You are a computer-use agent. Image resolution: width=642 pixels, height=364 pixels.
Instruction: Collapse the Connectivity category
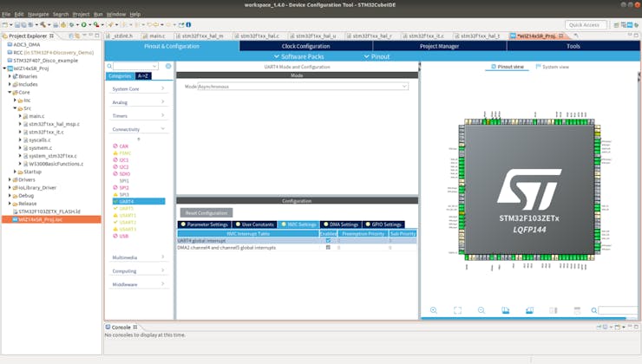[139, 129]
